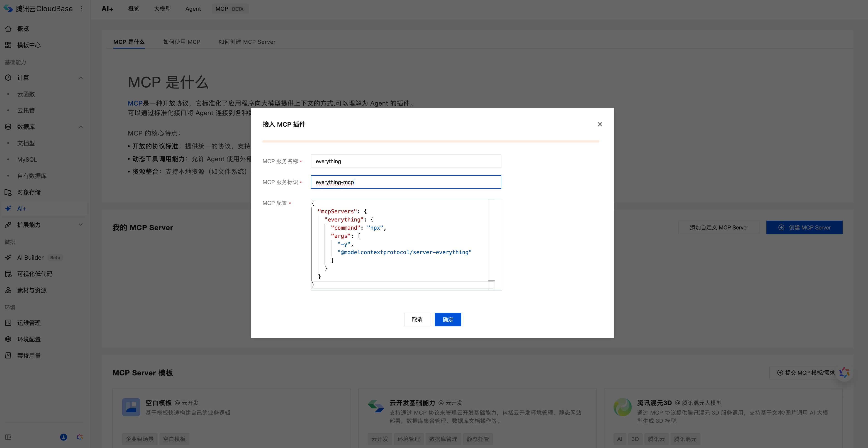Close the 接入 MCP 插件 dialog
This screenshot has width=868, height=448.
coord(600,124)
